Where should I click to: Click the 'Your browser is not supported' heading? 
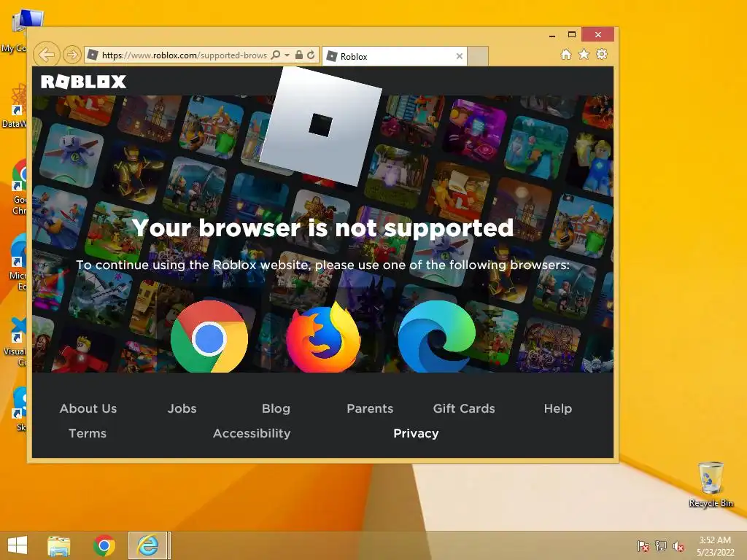(322, 227)
